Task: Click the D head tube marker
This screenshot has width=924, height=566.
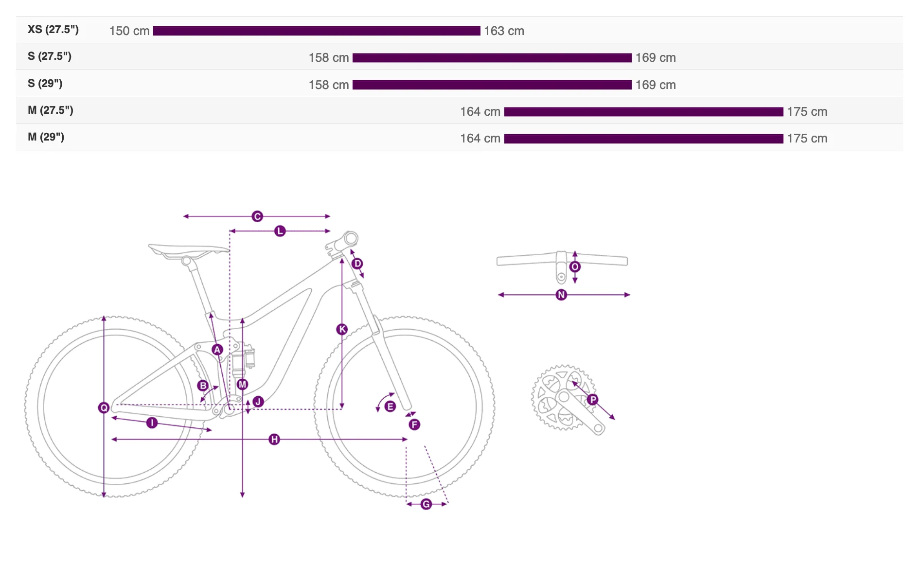Action: (357, 264)
